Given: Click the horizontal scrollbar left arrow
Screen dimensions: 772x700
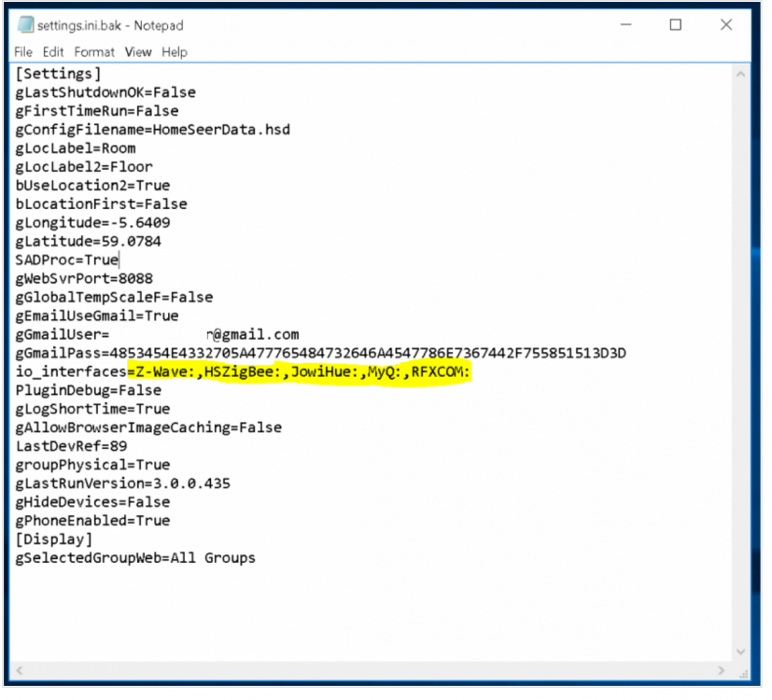Looking at the screenshot, I should tap(20, 670).
